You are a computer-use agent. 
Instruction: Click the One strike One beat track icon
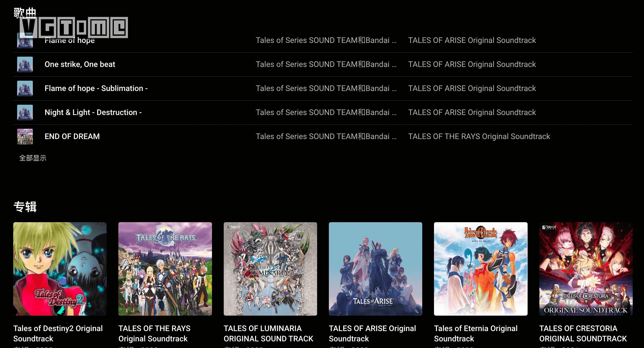tap(24, 64)
